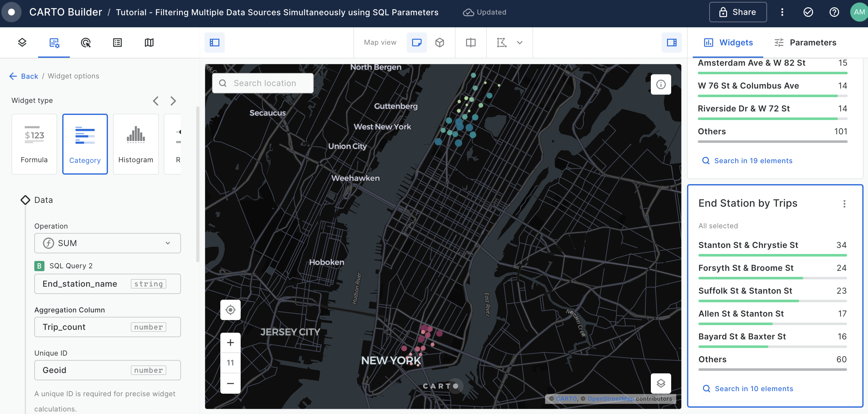Open Geoid unique ID selector
Screen dimensions: 868x414
tap(108, 370)
